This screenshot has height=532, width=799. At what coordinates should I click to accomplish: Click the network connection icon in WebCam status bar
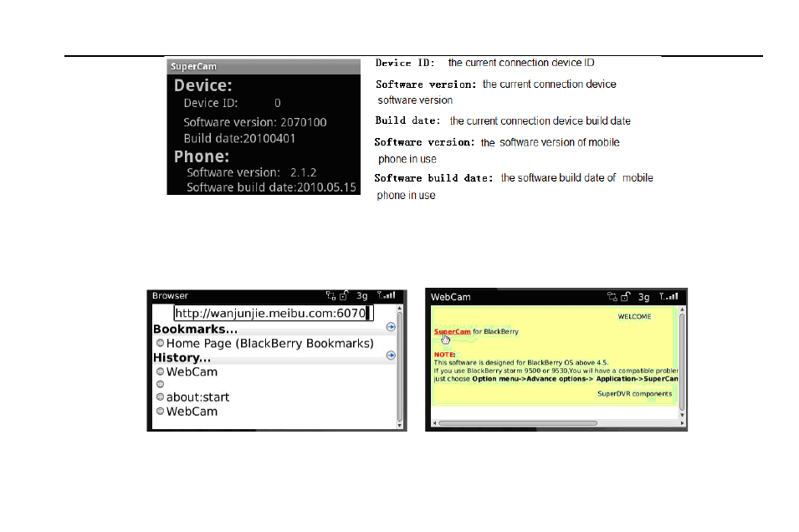click(x=612, y=297)
